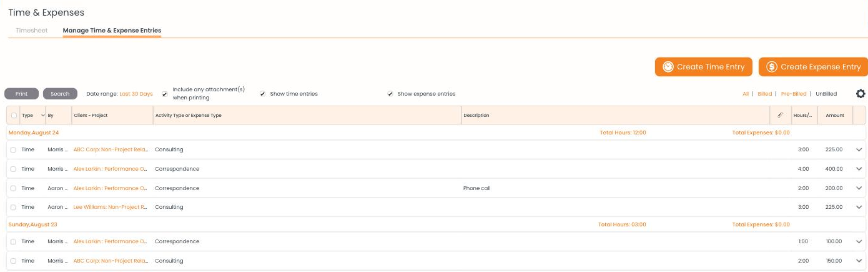Check the row with 400.00 amount
868x272 pixels.
pyautogui.click(x=13, y=169)
